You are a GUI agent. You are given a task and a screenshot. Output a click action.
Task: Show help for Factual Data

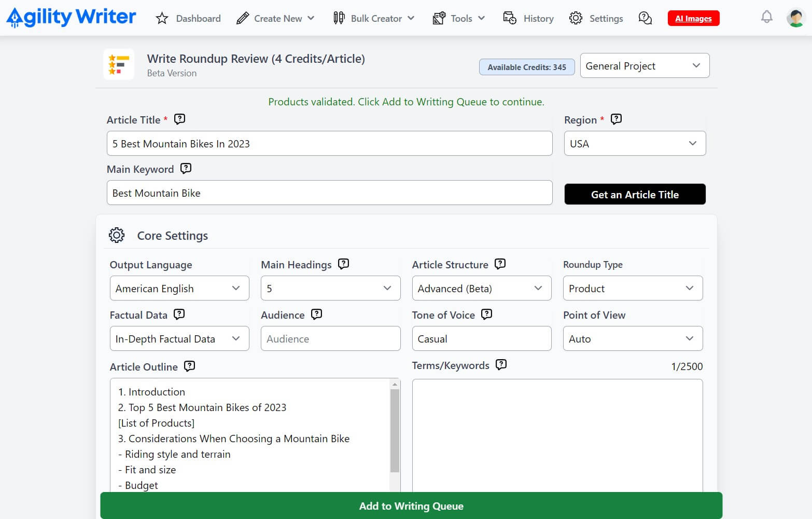[179, 315]
